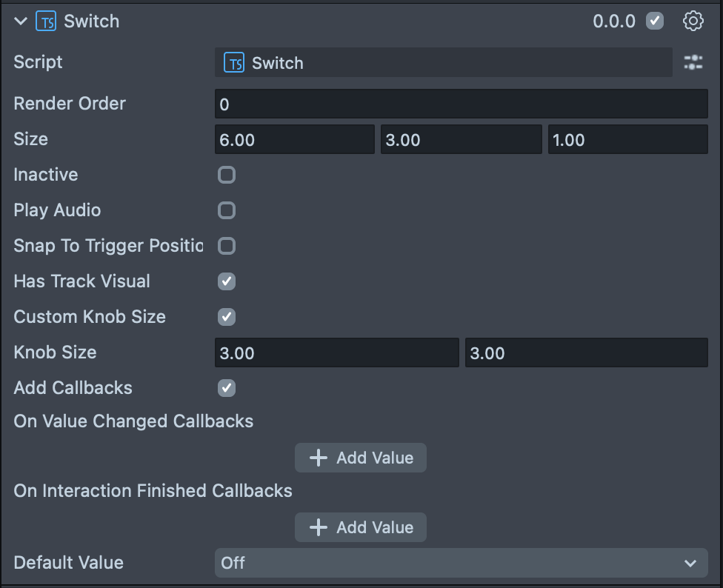Open the Default Value dropdown
The height and width of the screenshot is (588, 723).
[461, 563]
